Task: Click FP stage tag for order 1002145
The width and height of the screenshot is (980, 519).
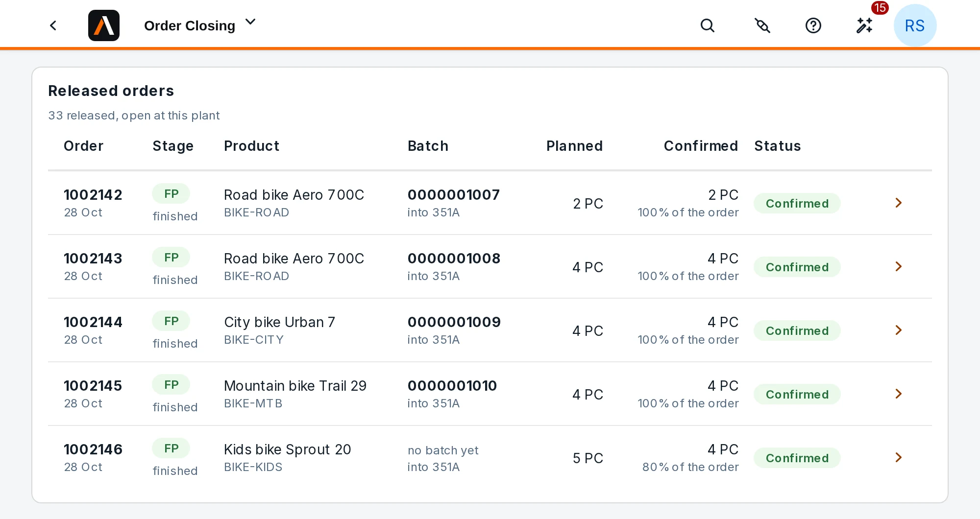Action: pos(171,384)
